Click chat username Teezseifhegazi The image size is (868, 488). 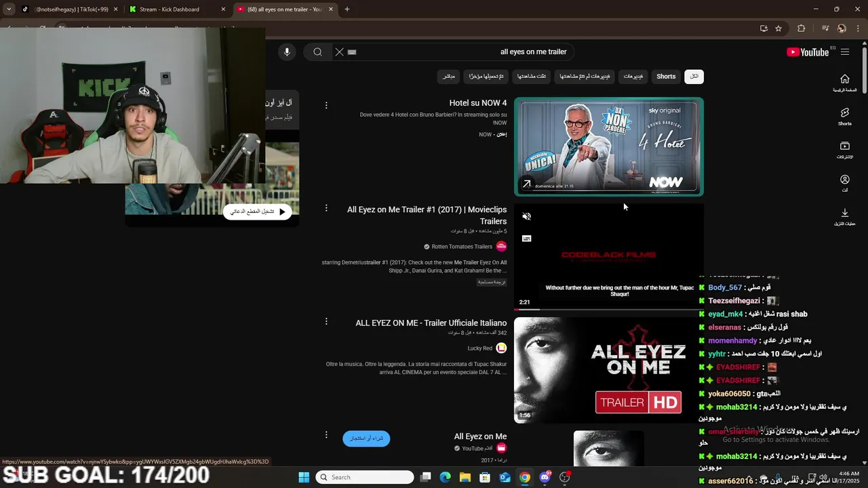pyautogui.click(x=734, y=301)
